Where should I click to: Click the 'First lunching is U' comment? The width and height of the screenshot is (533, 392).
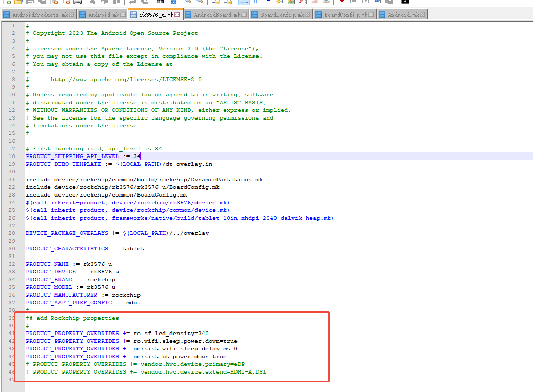coord(94,149)
